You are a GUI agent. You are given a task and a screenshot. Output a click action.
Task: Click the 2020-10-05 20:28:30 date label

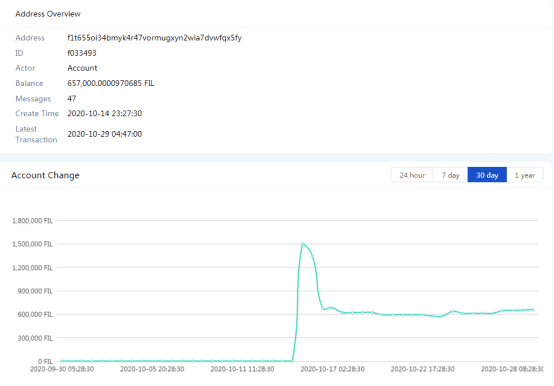pyautogui.click(x=152, y=369)
